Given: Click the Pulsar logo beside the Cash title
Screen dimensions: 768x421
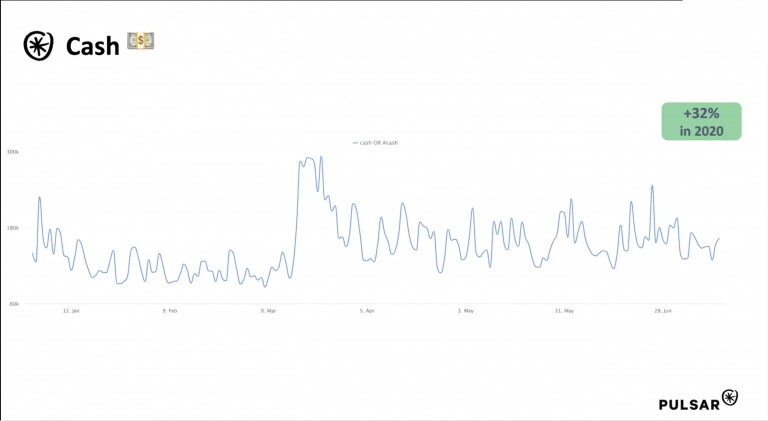Looking at the screenshot, I should 39,46.
